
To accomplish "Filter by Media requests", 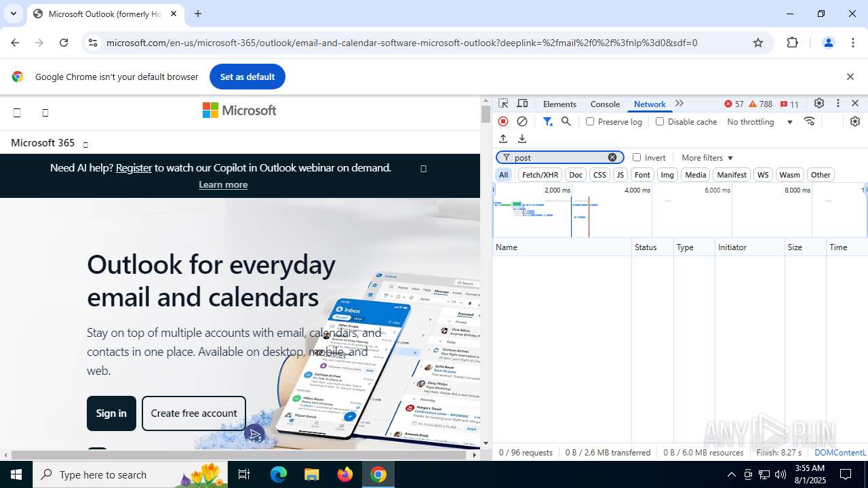I will [x=696, y=175].
